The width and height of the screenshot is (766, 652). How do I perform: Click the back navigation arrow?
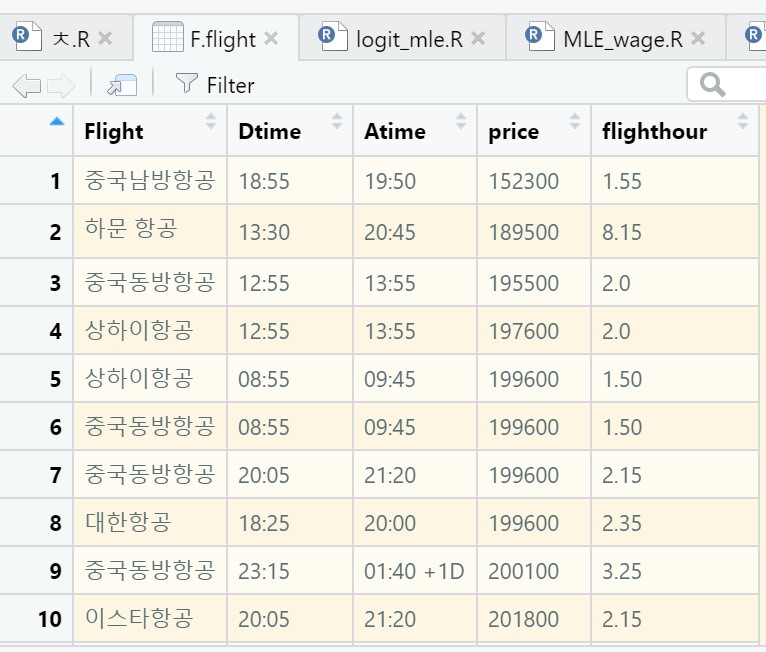coord(26,86)
